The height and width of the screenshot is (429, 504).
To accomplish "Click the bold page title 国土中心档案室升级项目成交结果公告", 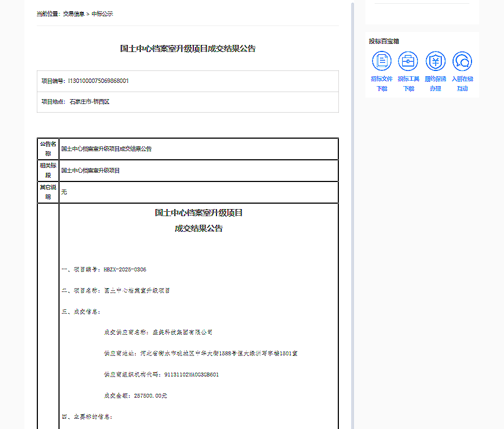I will (x=188, y=49).
